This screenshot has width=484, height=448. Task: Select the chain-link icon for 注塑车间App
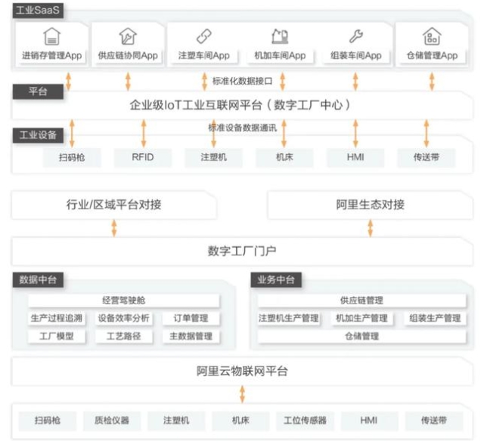pos(203,36)
